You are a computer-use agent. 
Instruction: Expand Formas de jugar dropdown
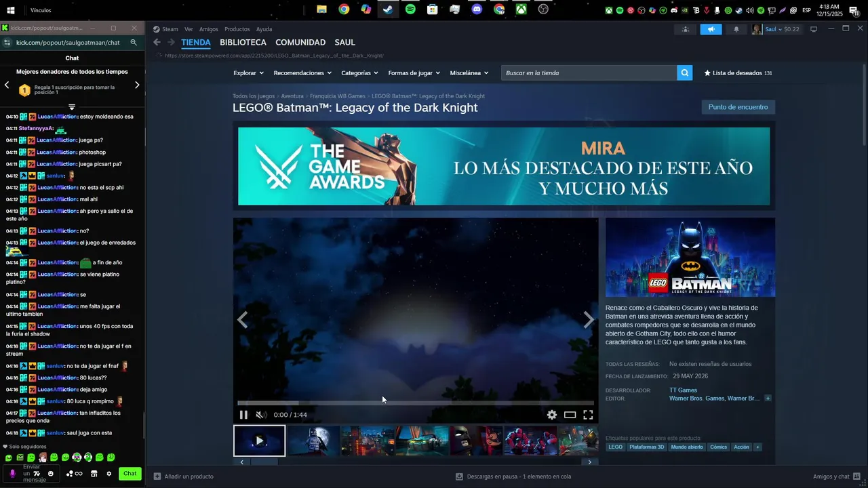tap(414, 73)
